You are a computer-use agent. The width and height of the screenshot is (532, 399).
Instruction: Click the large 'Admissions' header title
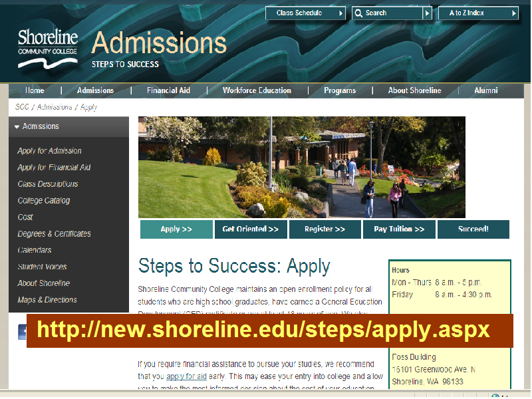tap(159, 43)
